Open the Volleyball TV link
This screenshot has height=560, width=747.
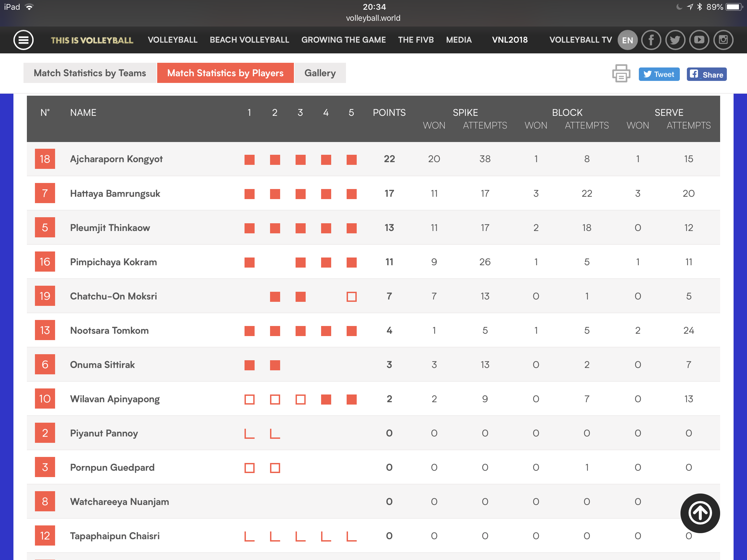pyautogui.click(x=580, y=40)
